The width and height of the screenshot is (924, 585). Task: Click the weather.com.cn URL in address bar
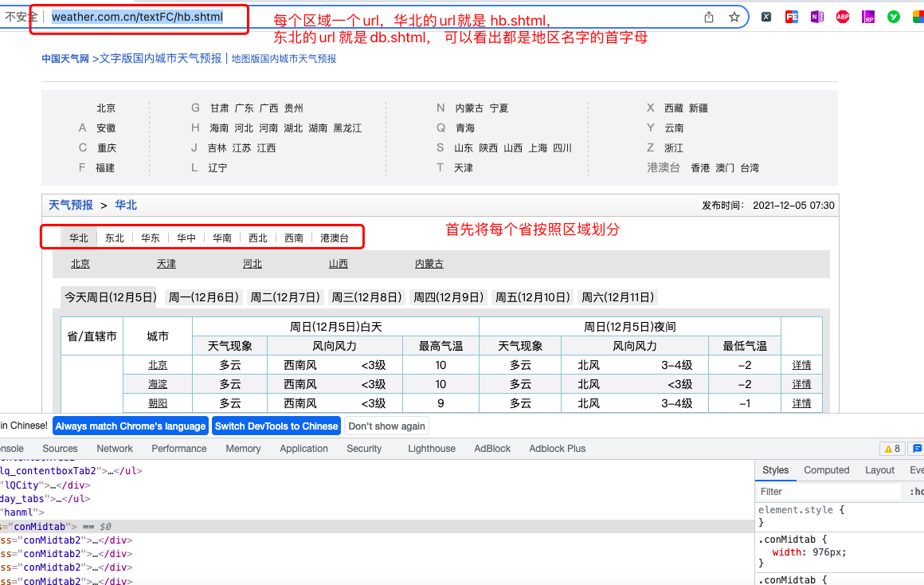coord(137,17)
